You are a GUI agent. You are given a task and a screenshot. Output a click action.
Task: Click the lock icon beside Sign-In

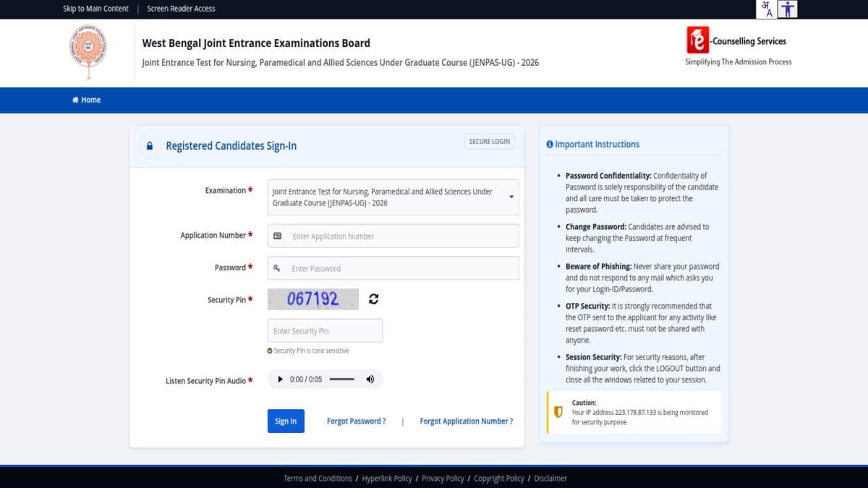click(150, 146)
